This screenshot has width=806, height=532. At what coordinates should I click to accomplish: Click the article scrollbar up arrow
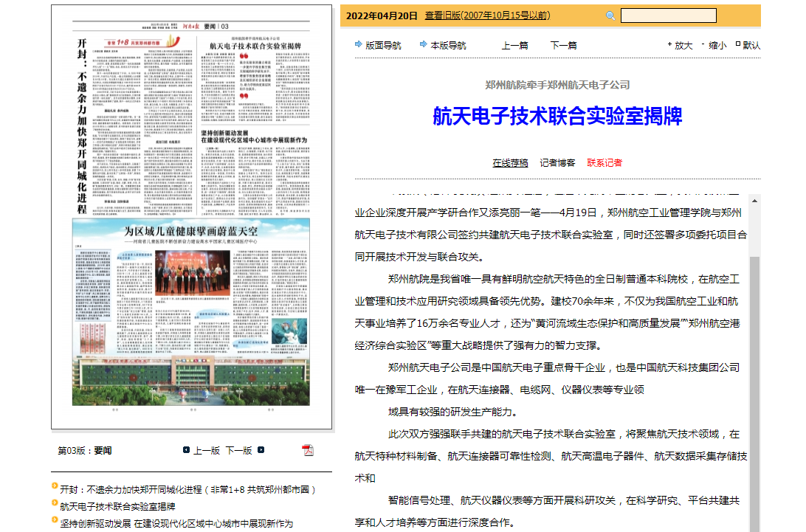coord(754,201)
